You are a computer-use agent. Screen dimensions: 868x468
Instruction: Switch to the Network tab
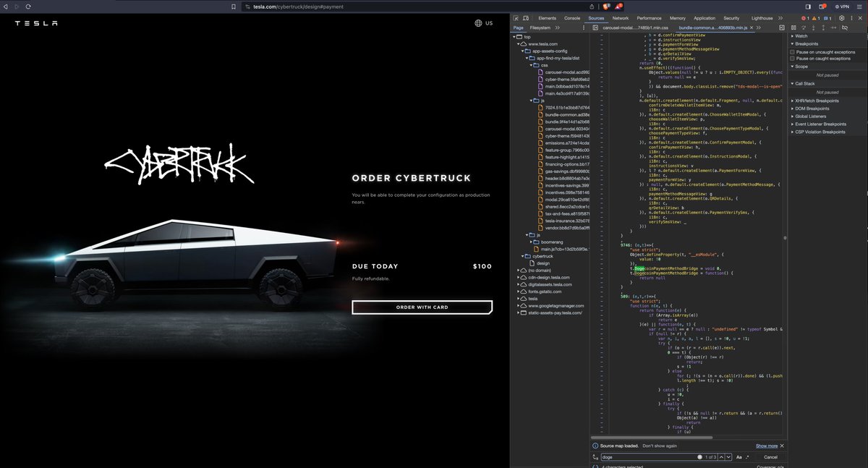pyautogui.click(x=621, y=17)
